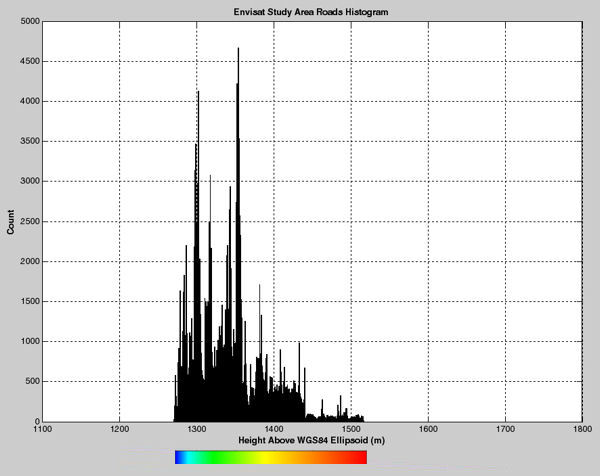This screenshot has width=600, height=476.
Task: Click the y-axis tick label 4000
Action: point(30,101)
